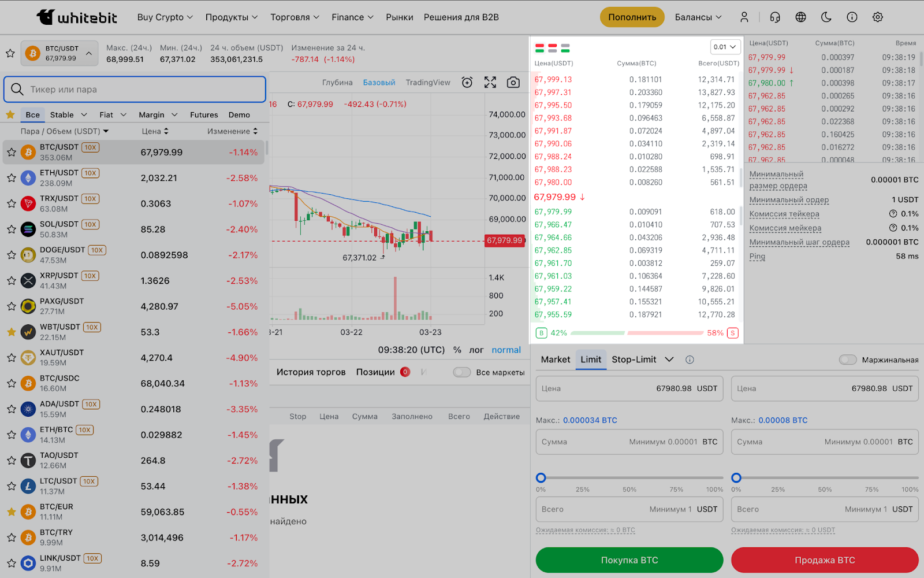Switch chart to Глубина view
The height and width of the screenshot is (578, 924).
pyautogui.click(x=337, y=83)
